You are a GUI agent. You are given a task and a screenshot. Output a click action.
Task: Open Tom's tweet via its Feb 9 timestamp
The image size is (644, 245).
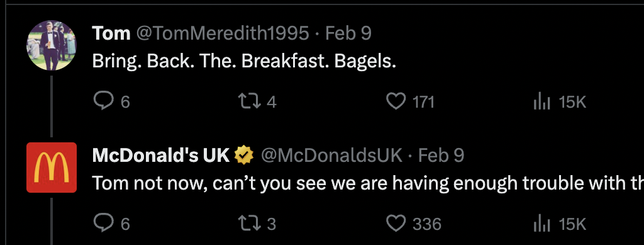click(348, 33)
